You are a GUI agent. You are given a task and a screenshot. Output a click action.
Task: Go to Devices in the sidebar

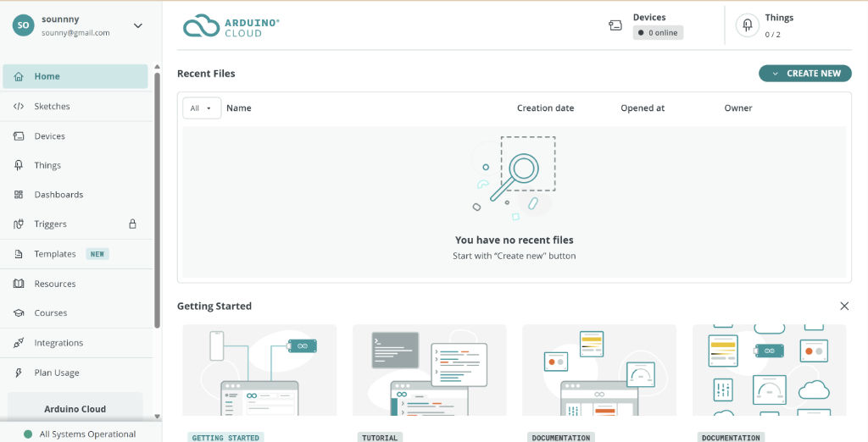pyautogui.click(x=77, y=136)
